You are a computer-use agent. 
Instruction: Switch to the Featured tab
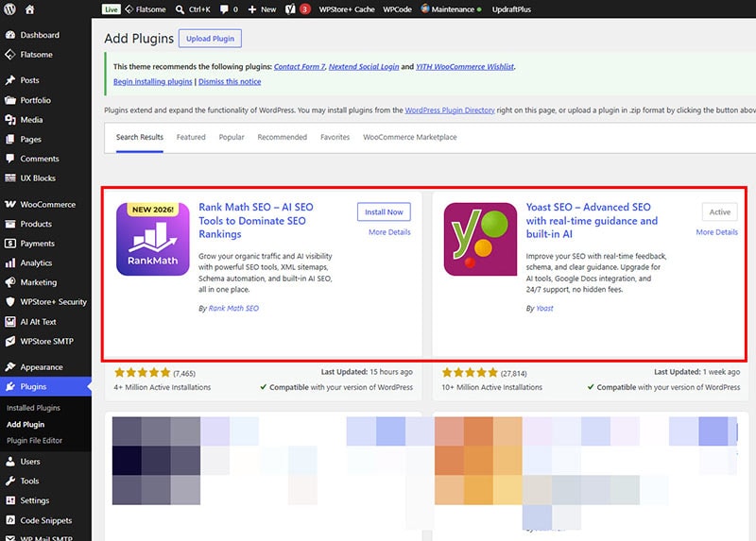(191, 137)
